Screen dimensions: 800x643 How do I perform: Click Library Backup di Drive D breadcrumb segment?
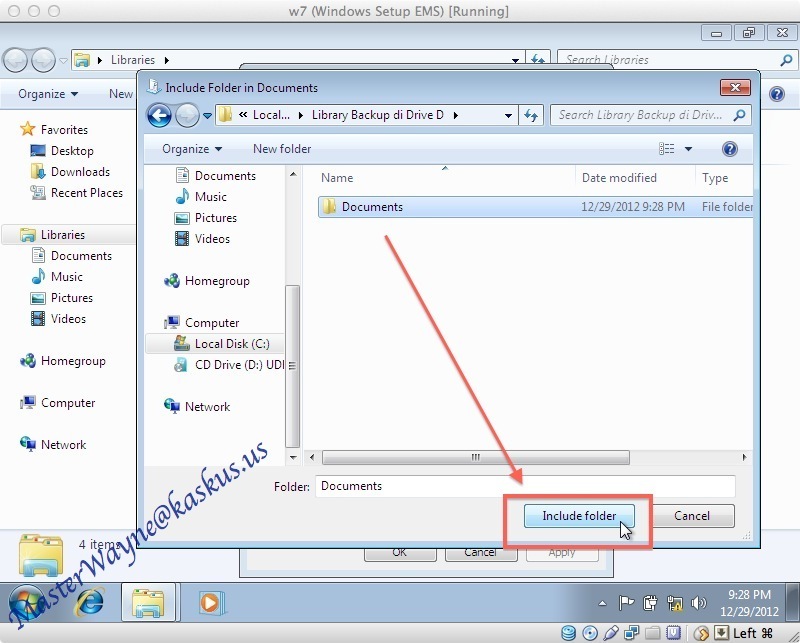(x=378, y=115)
